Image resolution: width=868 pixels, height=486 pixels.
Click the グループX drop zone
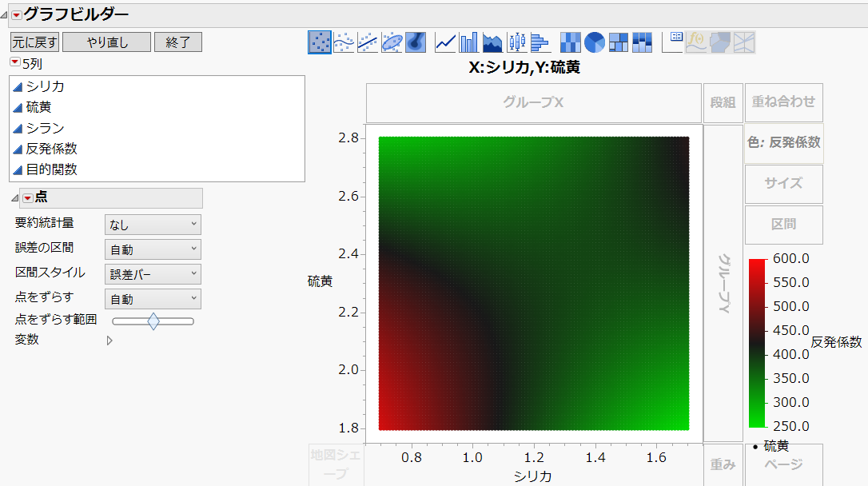534,103
